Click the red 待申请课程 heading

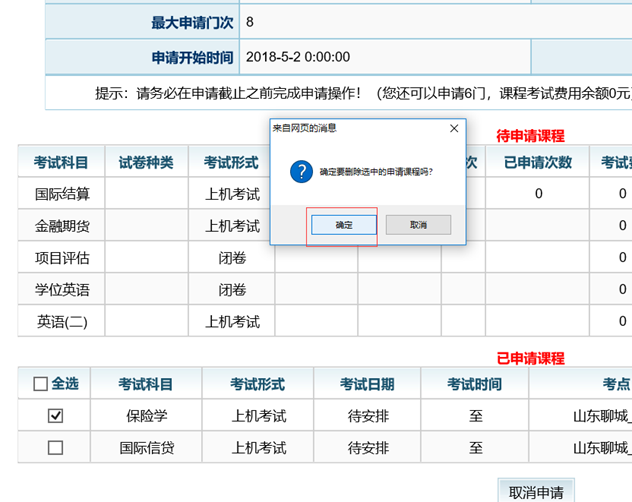pos(530,136)
